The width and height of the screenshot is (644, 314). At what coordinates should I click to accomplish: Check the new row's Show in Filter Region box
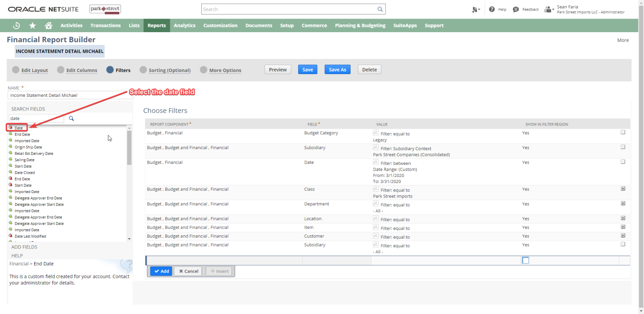coord(526,261)
